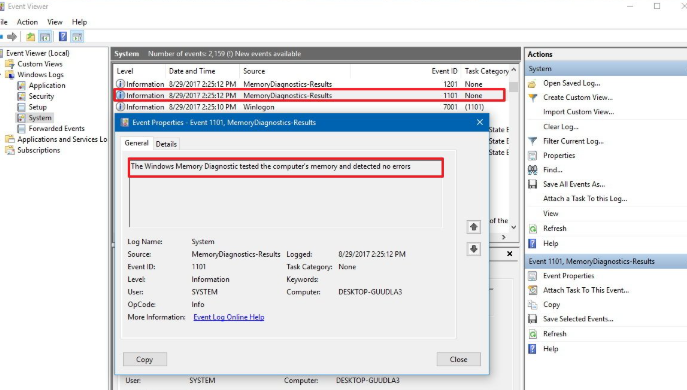The width and height of the screenshot is (687, 390).
Task: Click the Find action
Action: click(552, 170)
